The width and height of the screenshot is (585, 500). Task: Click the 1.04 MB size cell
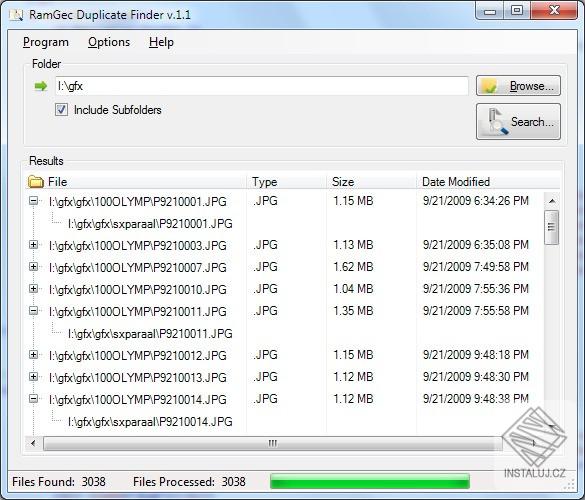tap(353, 289)
